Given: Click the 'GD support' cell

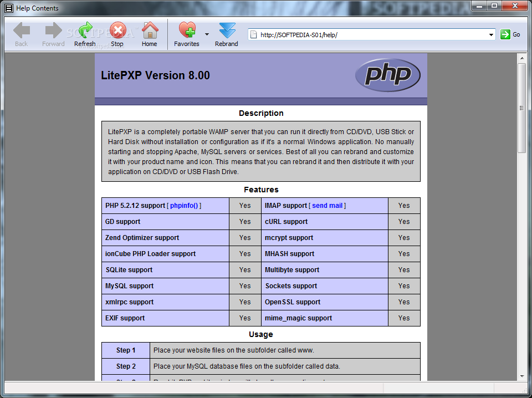Looking at the screenshot, I should (165, 222).
